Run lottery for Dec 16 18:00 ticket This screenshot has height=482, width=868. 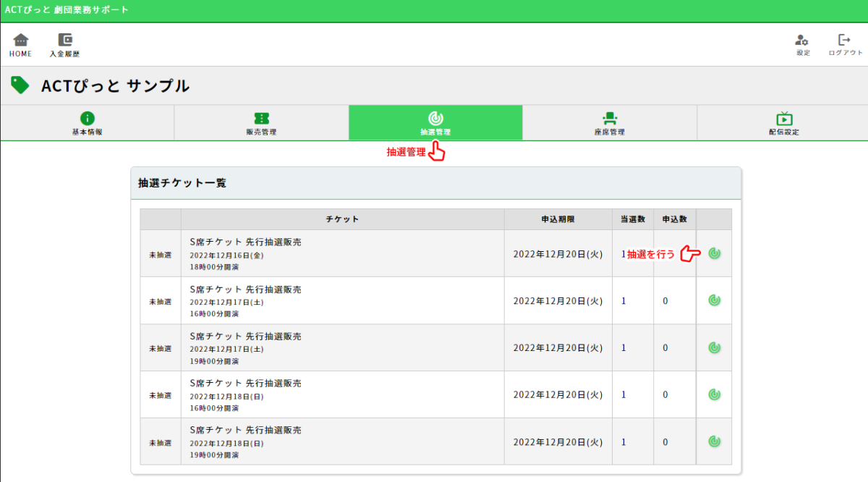[714, 253]
